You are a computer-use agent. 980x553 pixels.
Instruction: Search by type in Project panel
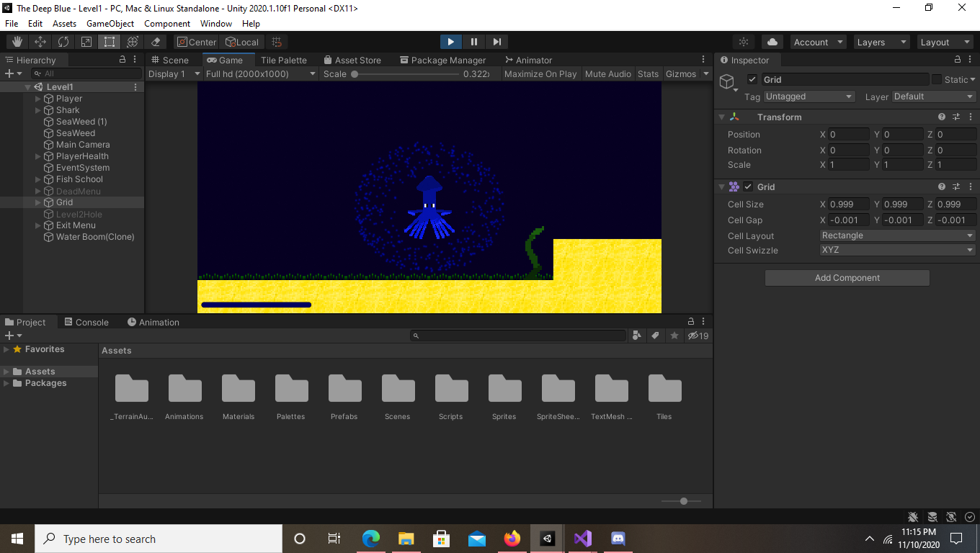(636, 336)
